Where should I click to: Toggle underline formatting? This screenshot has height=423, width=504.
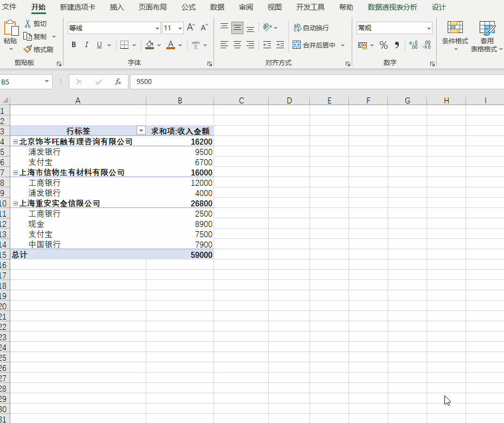99,45
